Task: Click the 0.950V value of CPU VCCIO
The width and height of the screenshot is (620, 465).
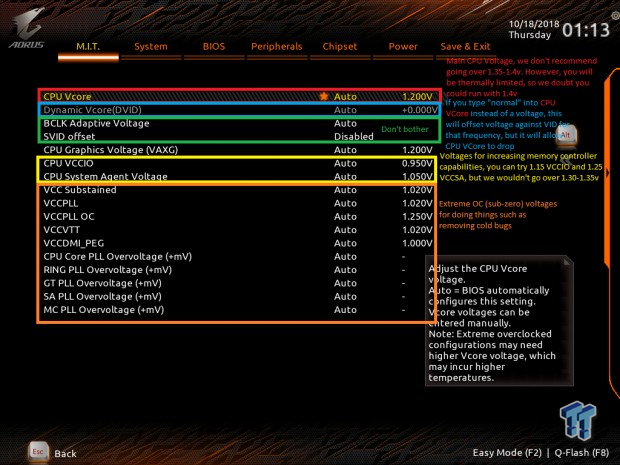Action: [x=417, y=163]
